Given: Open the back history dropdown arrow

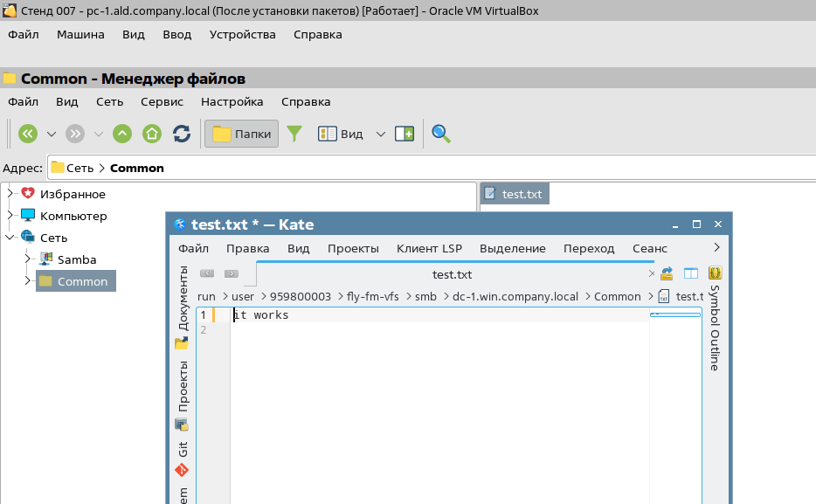Looking at the screenshot, I should [52, 135].
